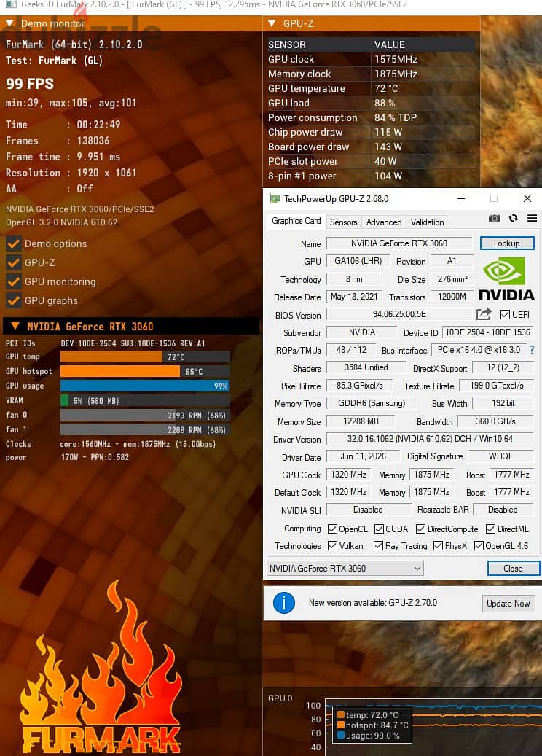The height and width of the screenshot is (756, 542).
Task: Click the FurMark title bar icon
Action: click(11, 4)
